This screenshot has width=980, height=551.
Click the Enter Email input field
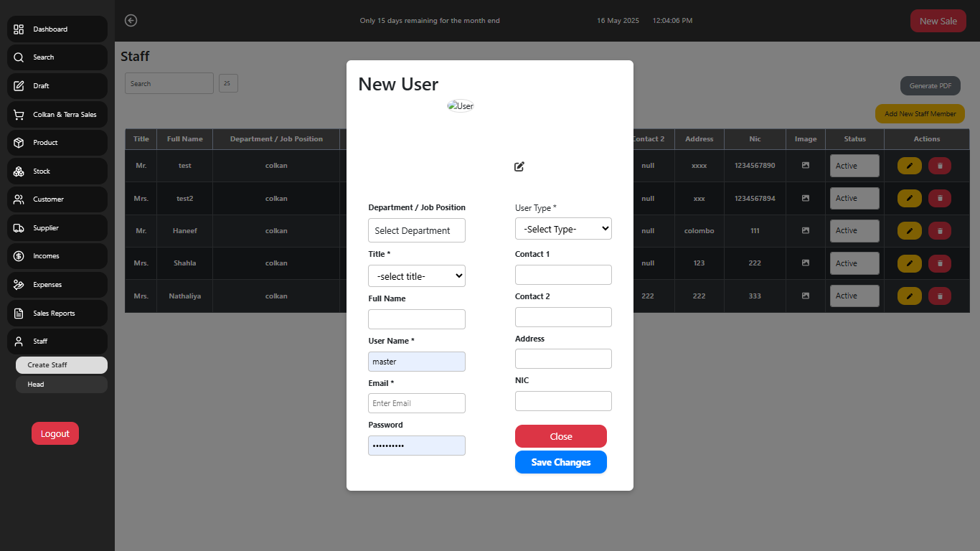pos(417,403)
